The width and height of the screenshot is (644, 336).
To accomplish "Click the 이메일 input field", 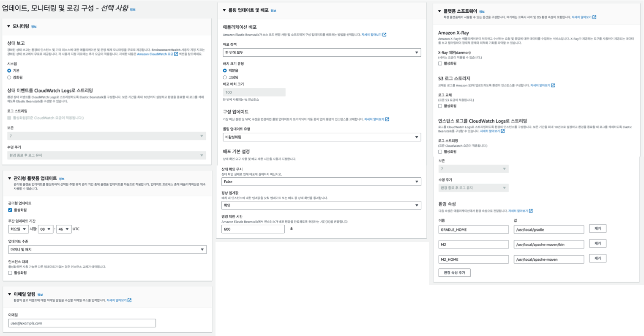I will pos(82,323).
